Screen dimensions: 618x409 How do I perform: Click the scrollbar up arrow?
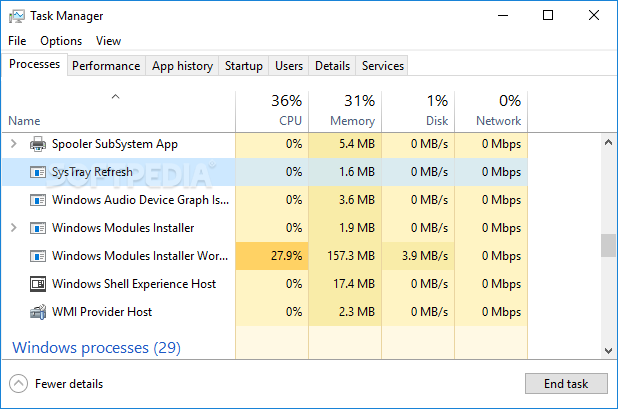608,142
